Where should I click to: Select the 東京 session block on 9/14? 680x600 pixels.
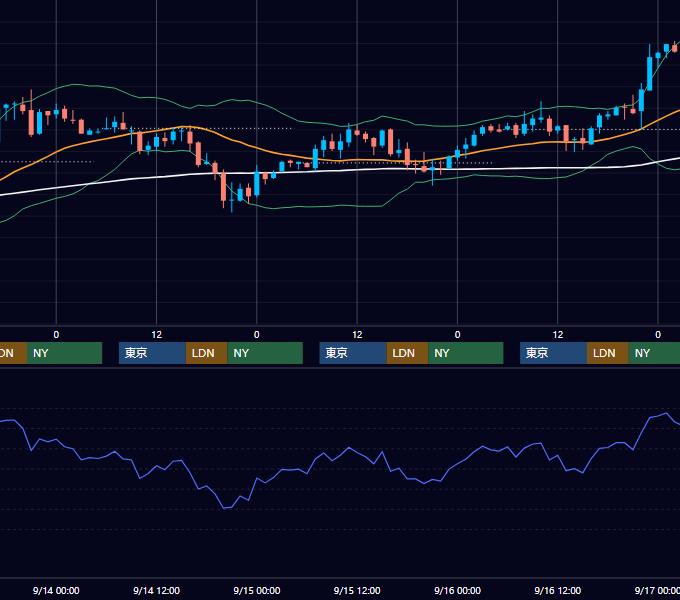(x=152, y=353)
